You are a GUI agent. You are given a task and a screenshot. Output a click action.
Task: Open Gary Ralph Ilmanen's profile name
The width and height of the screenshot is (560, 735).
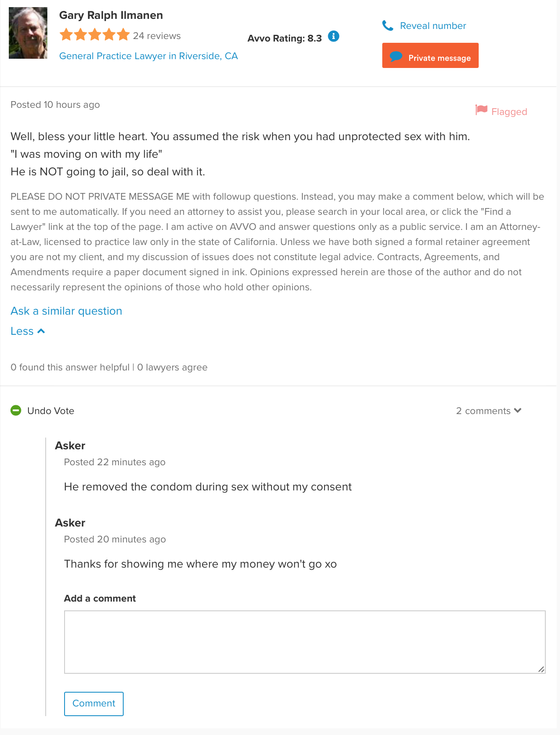pos(111,15)
